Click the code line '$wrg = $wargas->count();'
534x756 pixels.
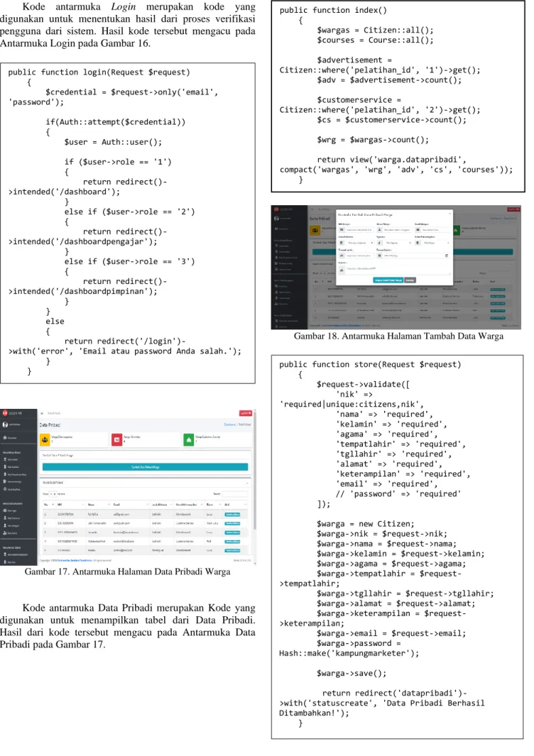(x=372, y=140)
